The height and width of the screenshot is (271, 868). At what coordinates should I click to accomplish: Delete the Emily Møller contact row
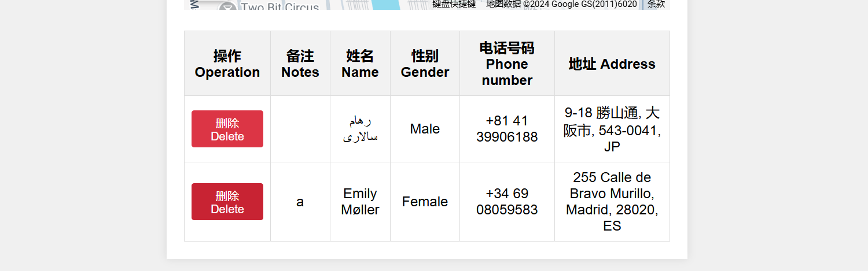point(227,202)
